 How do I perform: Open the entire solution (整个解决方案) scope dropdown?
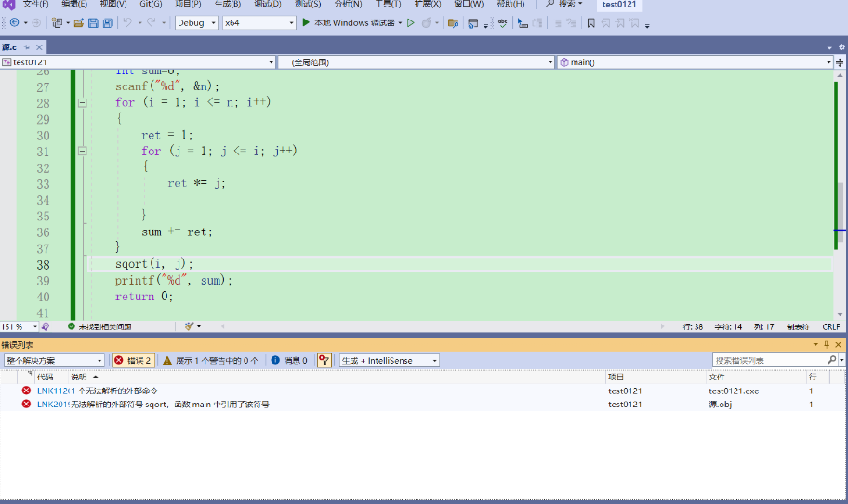click(54, 360)
